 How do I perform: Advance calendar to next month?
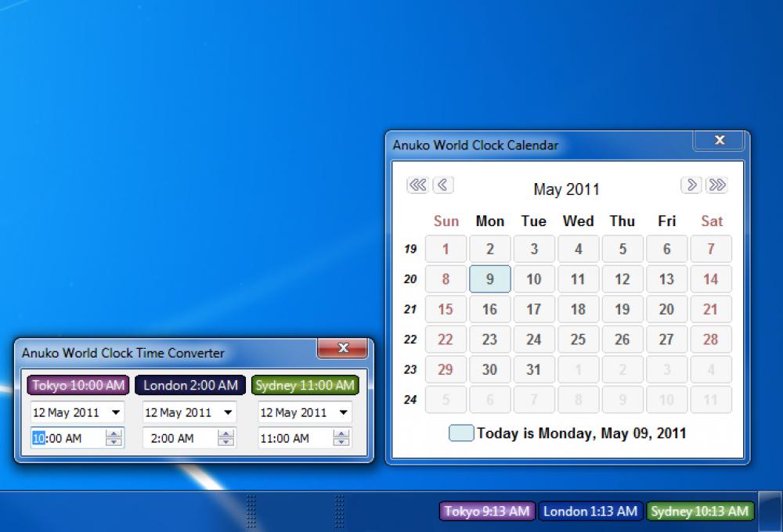pos(691,185)
